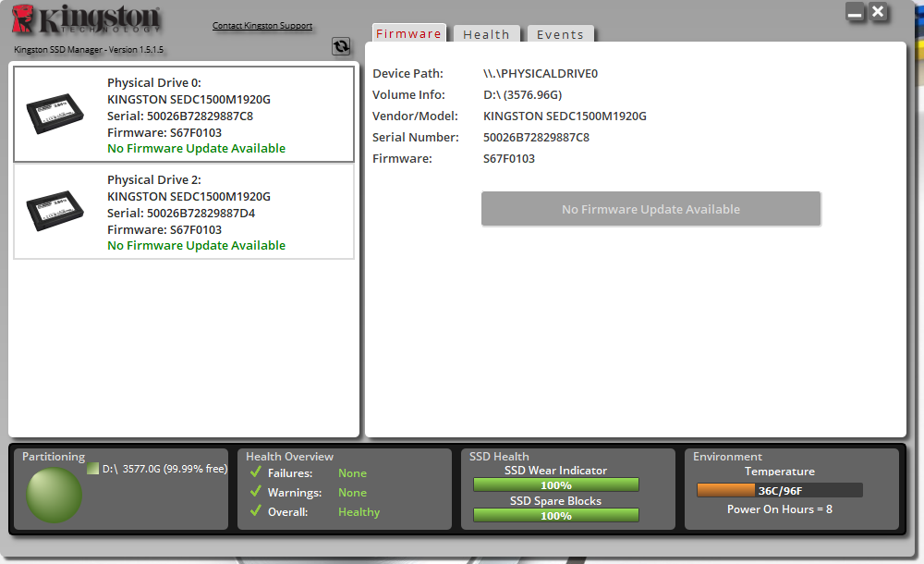The height and width of the screenshot is (564, 924).
Task: Click the Health Overview panel heading
Action: (289, 457)
